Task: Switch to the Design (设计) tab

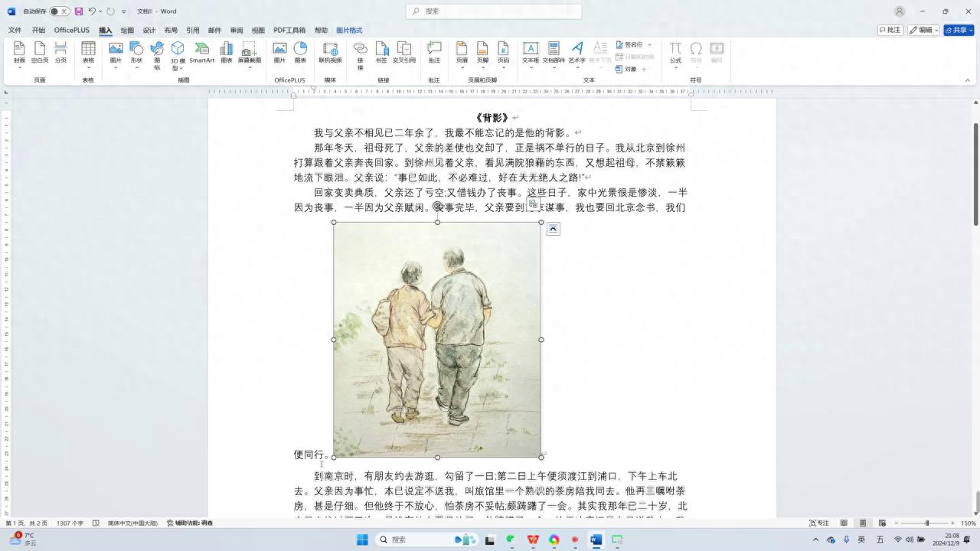Action: 149,30
